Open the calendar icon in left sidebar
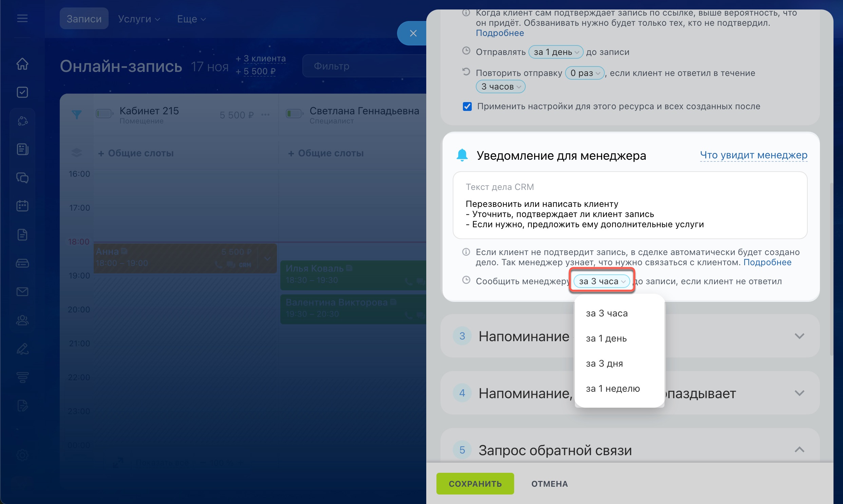Image resolution: width=843 pixels, height=504 pixels. pos(22,206)
